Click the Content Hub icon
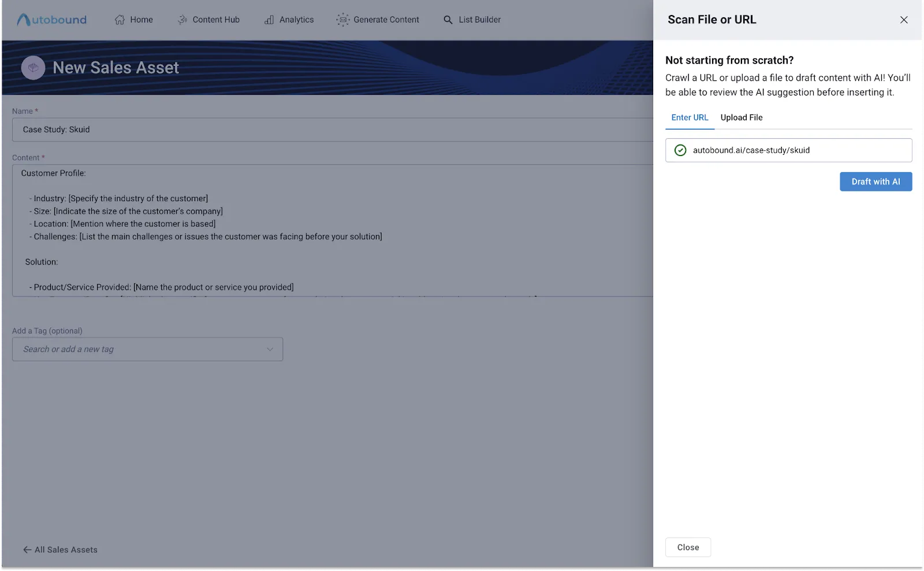The image size is (924, 571). tap(182, 20)
